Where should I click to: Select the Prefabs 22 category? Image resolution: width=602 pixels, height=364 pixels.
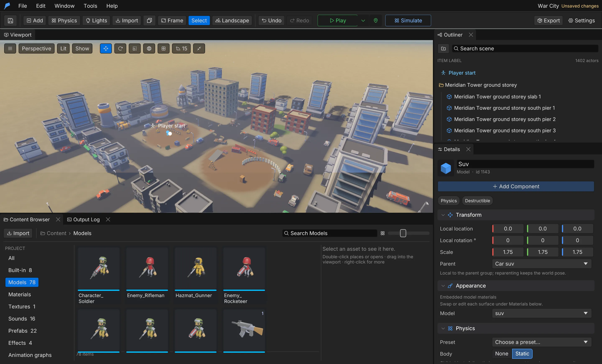23,331
